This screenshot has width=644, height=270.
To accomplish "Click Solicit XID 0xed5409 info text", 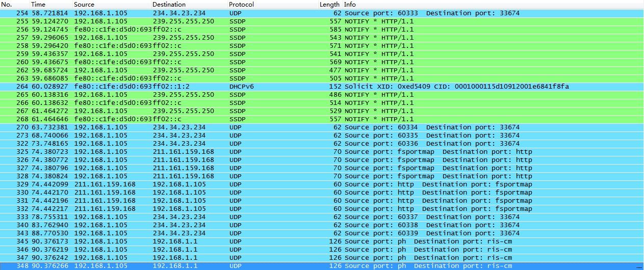I will pos(457,87).
